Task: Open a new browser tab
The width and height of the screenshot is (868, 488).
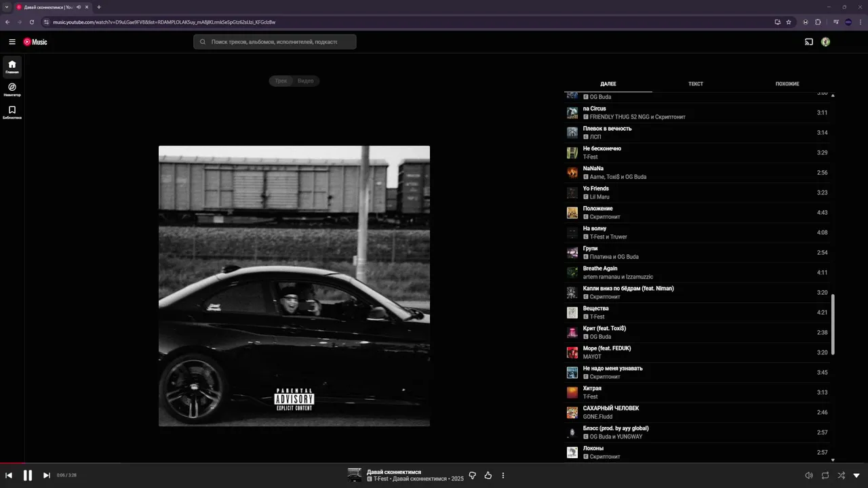Action: (99, 7)
